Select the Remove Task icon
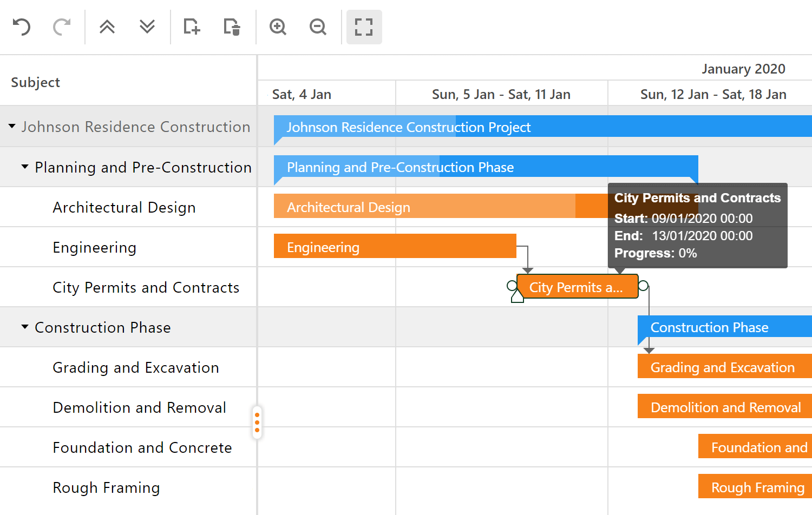 pos(232,27)
